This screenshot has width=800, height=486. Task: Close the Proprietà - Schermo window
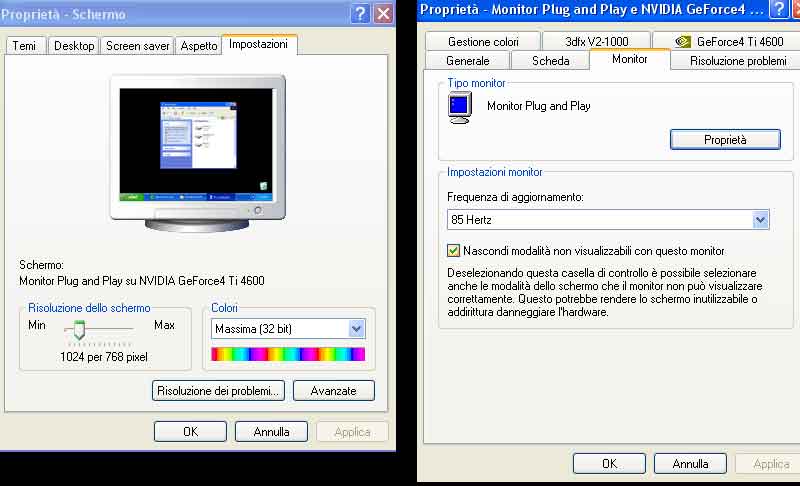click(x=383, y=14)
